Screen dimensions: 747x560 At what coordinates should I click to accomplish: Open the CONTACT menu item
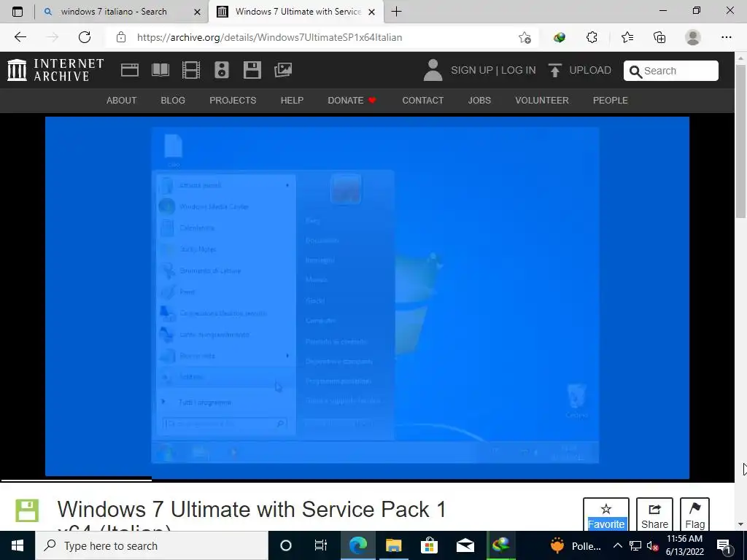tap(422, 101)
